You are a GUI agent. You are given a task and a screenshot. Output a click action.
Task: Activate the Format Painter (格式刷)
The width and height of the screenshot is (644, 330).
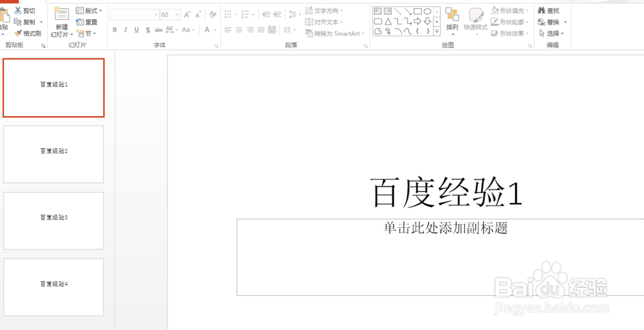click(x=28, y=34)
